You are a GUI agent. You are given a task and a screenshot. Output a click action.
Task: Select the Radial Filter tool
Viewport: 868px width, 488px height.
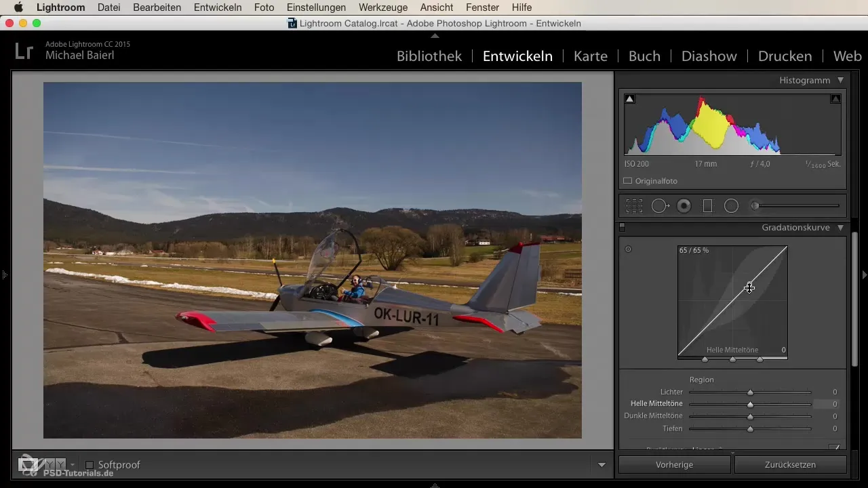731,206
